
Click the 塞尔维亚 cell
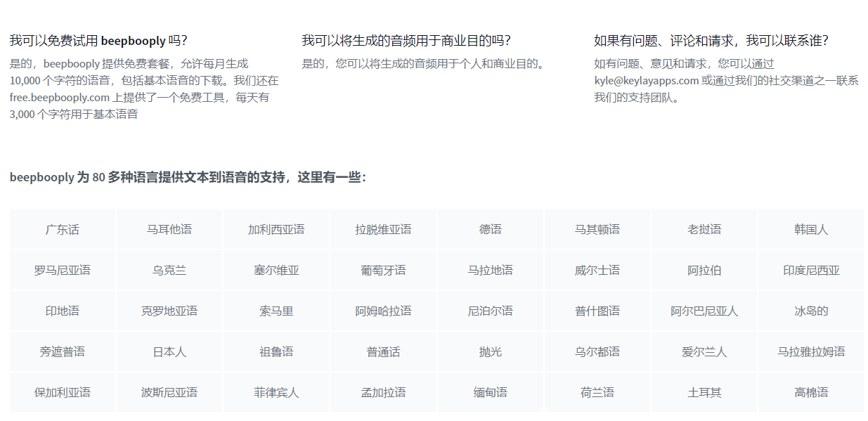pos(276,270)
